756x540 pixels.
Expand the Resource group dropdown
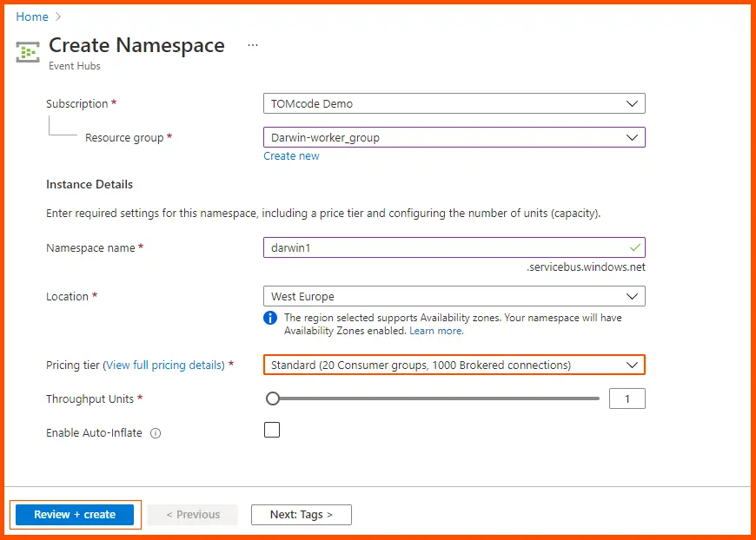pos(454,137)
